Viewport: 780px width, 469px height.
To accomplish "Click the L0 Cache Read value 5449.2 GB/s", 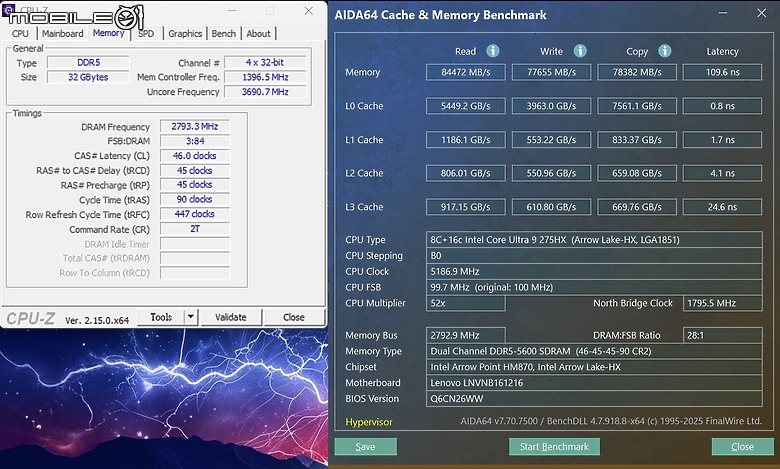I will click(x=466, y=106).
